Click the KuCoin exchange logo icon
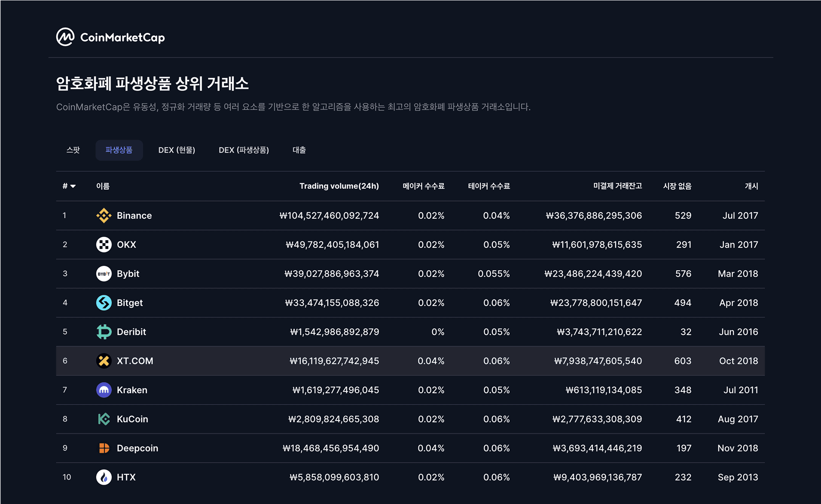Image resolution: width=821 pixels, height=504 pixels. (x=104, y=419)
